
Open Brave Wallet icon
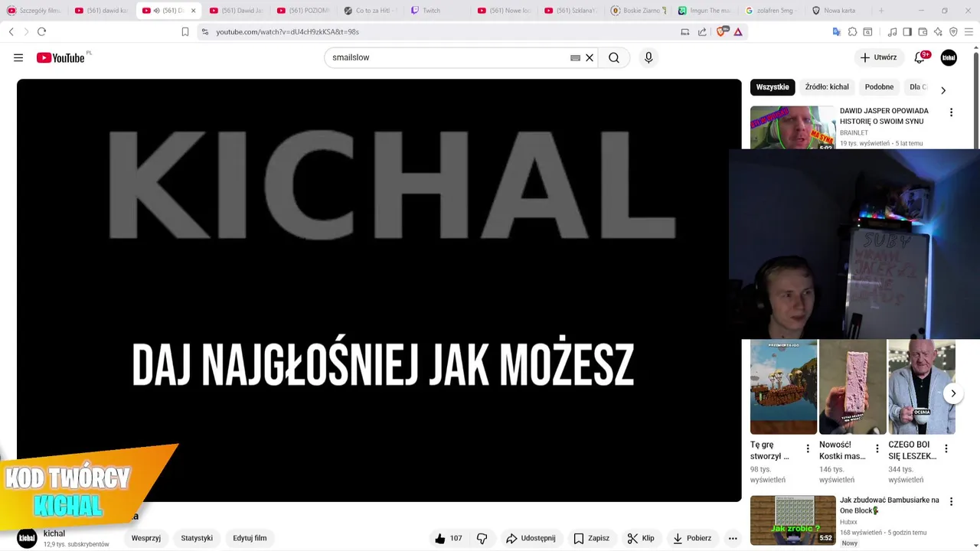tap(923, 31)
